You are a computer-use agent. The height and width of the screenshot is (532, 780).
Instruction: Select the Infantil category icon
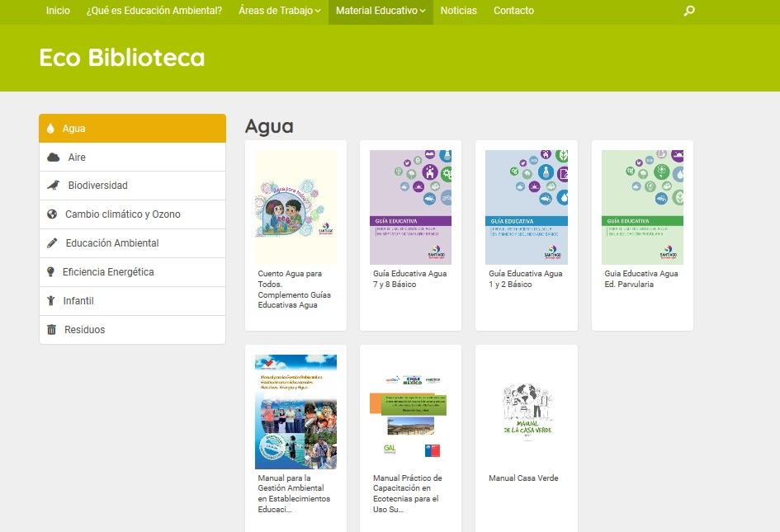click(x=51, y=300)
